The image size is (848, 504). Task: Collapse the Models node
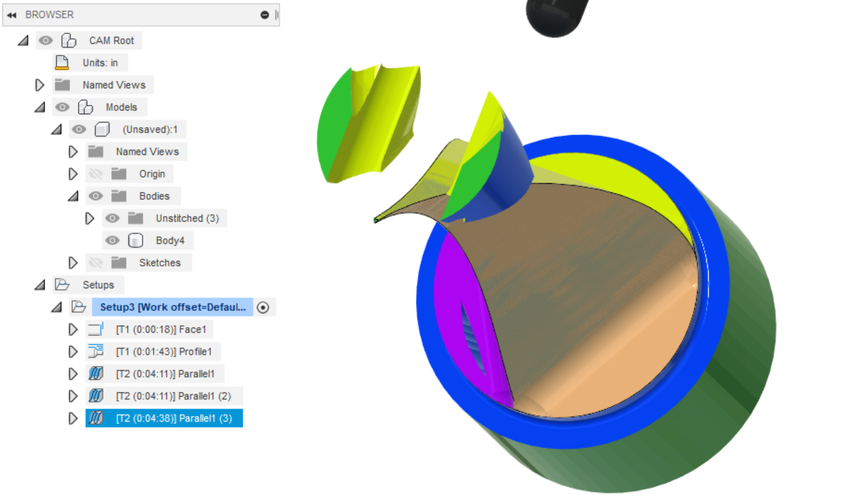(40, 107)
